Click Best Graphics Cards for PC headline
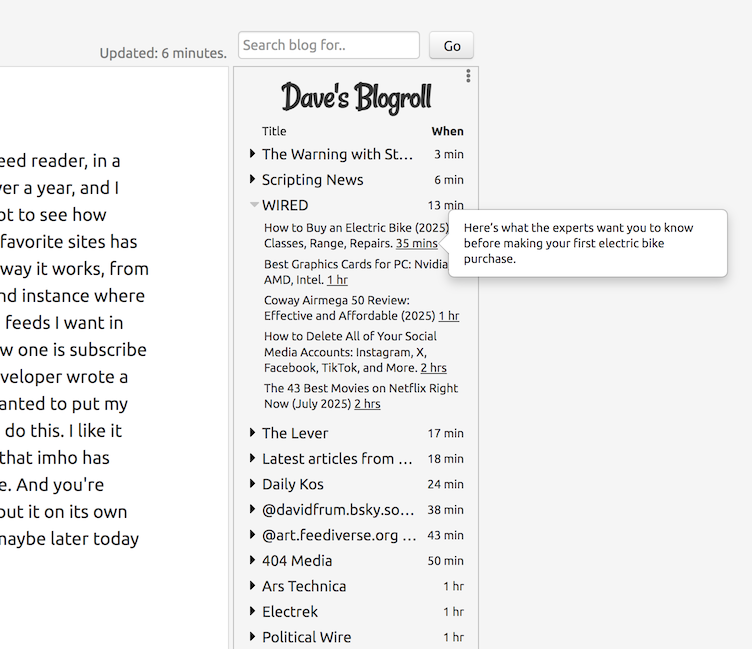This screenshot has width=752, height=649. [x=355, y=271]
